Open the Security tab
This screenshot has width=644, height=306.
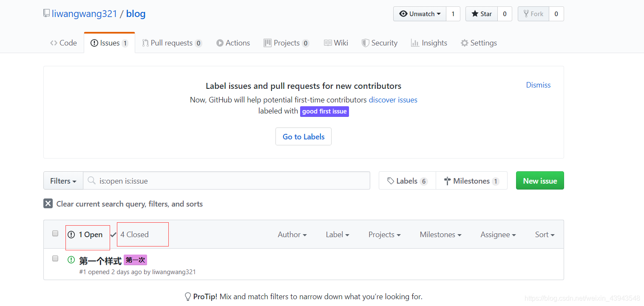coord(379,43)
